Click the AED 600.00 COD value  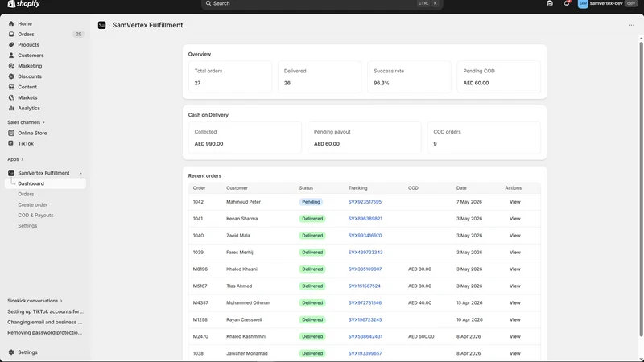(421, 336)
